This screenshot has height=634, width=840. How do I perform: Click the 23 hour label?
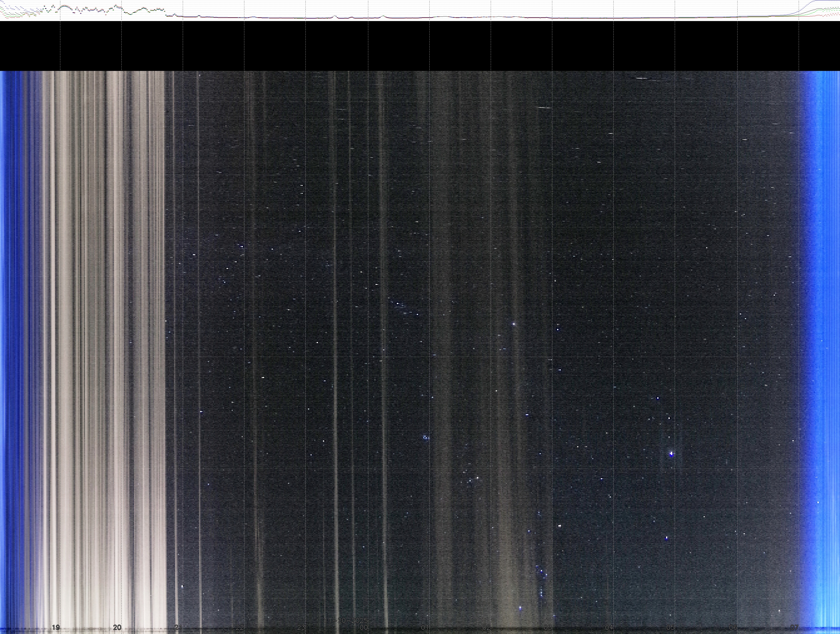point(301,628)
